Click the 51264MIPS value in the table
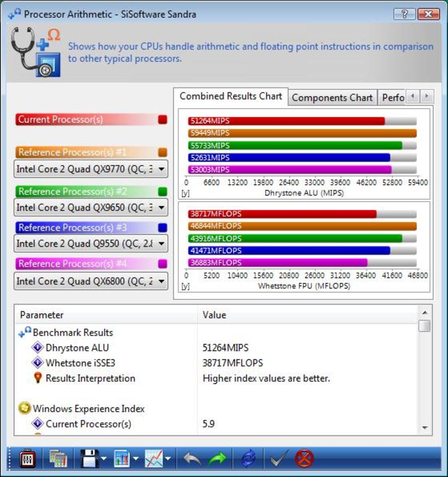 tap(225, 347)
